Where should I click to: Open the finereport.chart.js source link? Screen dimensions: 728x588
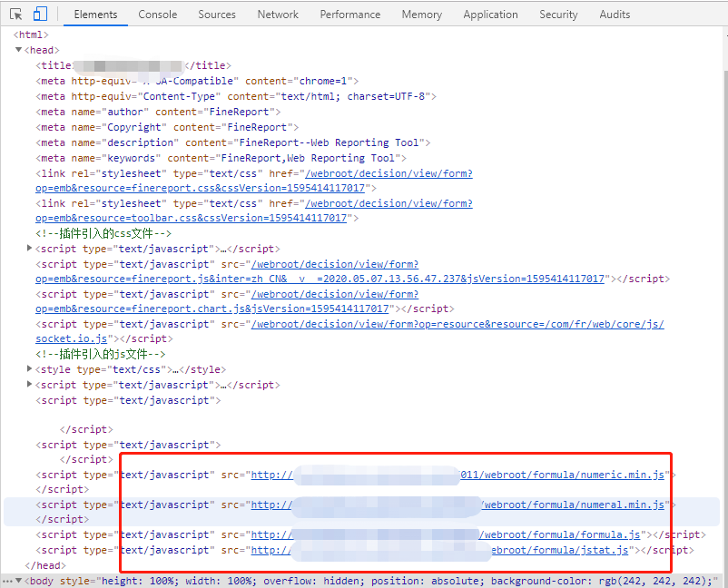coord(227,301)
